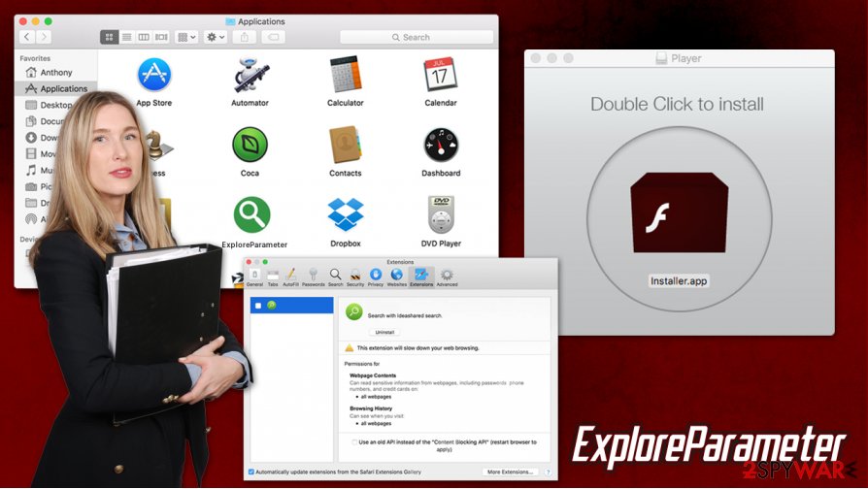868x489 pixels.
Task: Open the Passwords preferences tab
Action: (314, 277)
